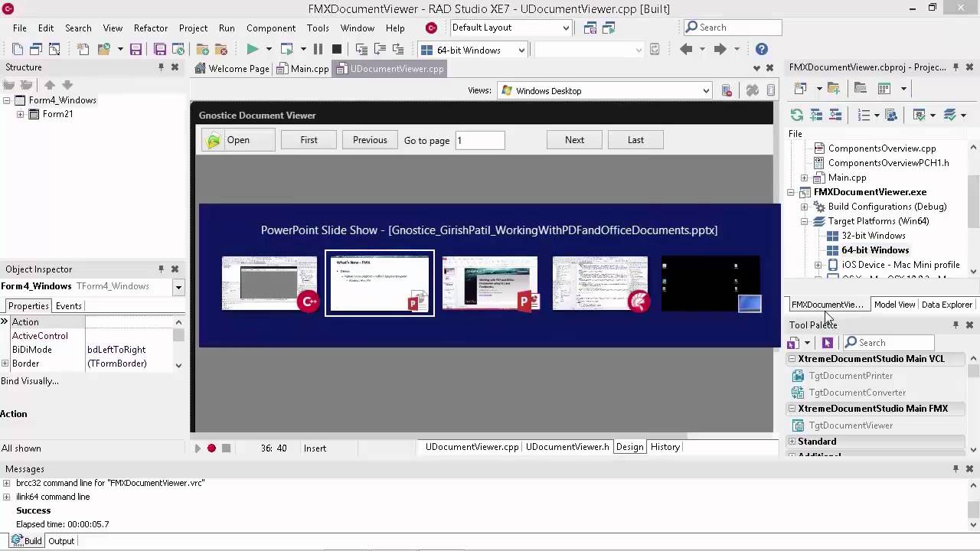Image resolution: width=980 pixels, height=551 pixels.
Task: Open the Form4_Windows object selector dropdown
Action: point(178,287)
